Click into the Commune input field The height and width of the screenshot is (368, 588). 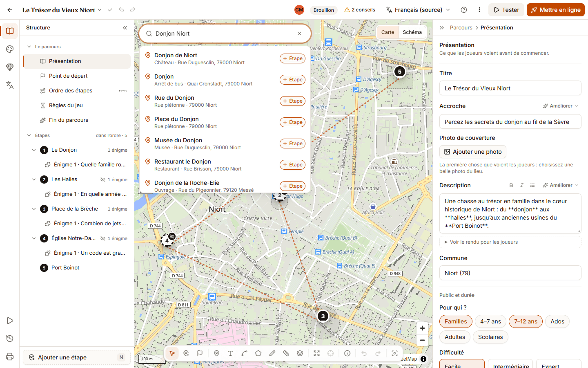[x=510, y=273]
